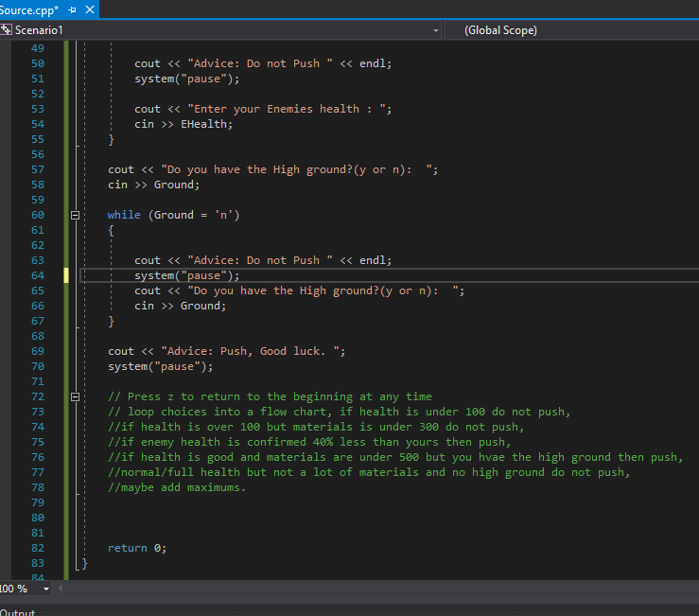The height and width of the screenshot is (616, 699).
Task: Open the 100 % zoom level dropdown
Action: (x=47, y=589)
